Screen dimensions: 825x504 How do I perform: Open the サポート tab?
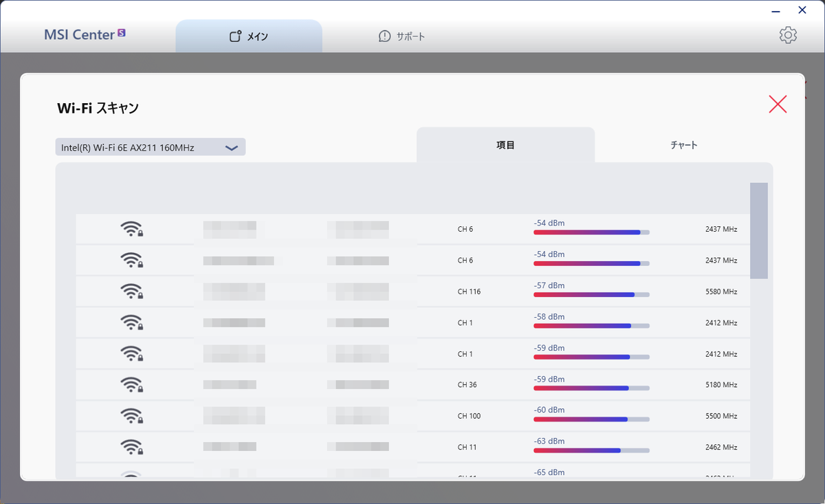coord(402,36)
